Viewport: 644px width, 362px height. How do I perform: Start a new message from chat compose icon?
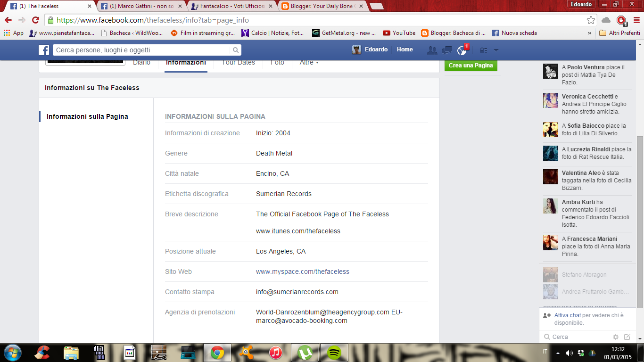coord(627,337)
